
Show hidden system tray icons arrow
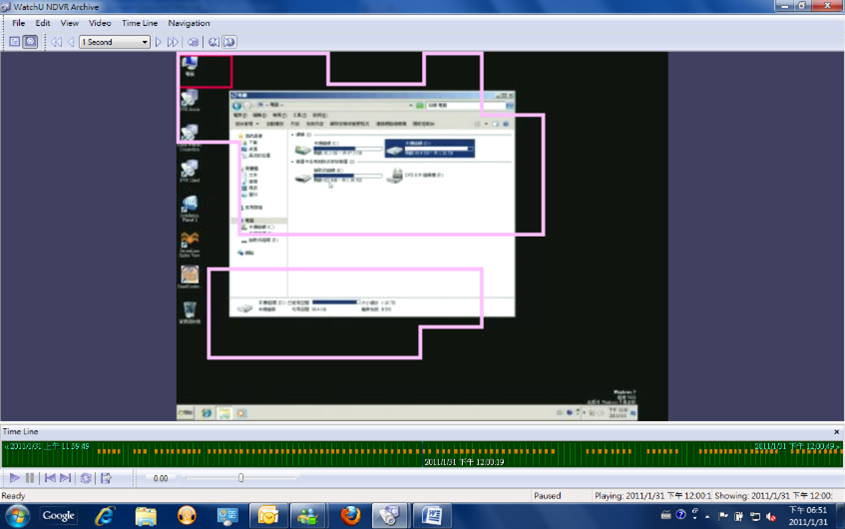(708, 516)
